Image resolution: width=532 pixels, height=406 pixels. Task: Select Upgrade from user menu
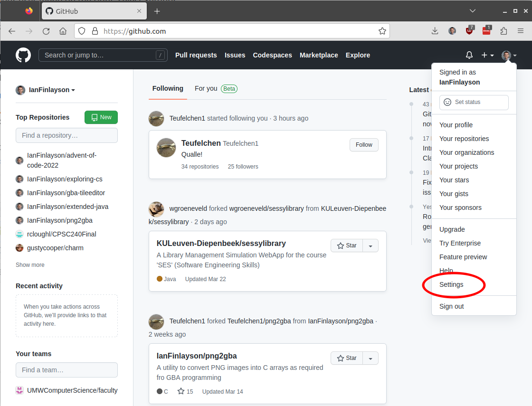click(x=474, y=229)
